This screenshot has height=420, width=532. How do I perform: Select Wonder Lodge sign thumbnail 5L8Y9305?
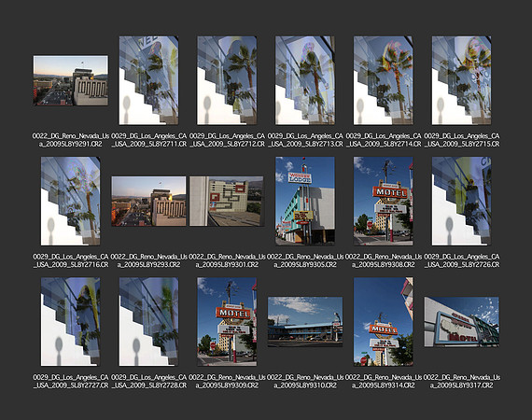305,201
